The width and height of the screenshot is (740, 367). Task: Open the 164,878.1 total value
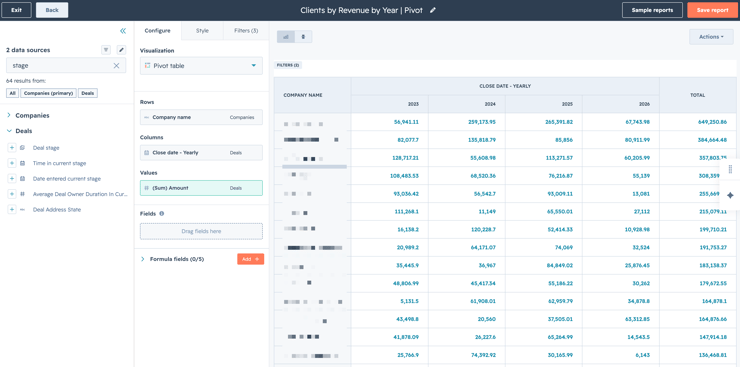[x=714, y=301]
